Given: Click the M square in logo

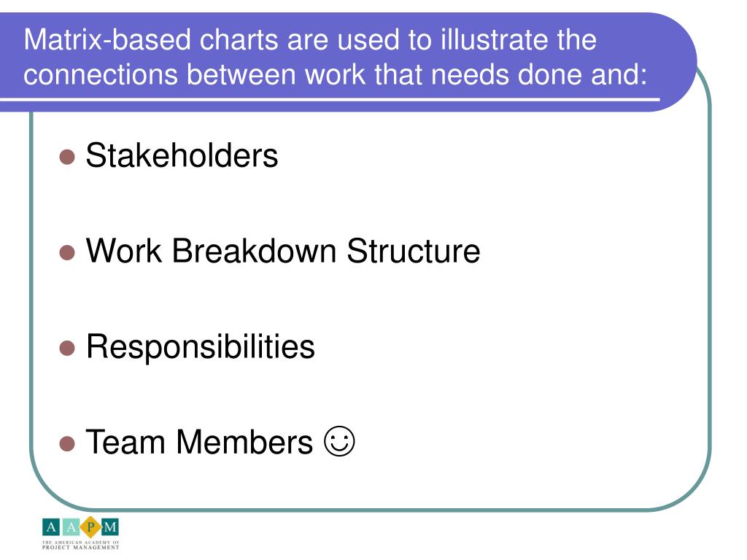Looking at the screenshot, I should 110,527.
